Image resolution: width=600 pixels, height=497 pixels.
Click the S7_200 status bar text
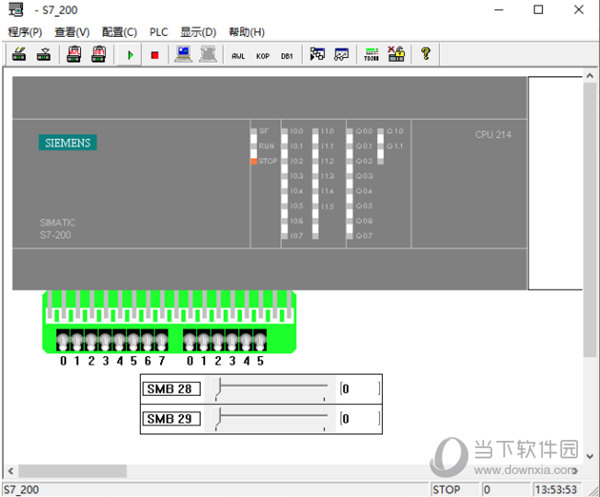pyautogui.click(x=21, y=489)
